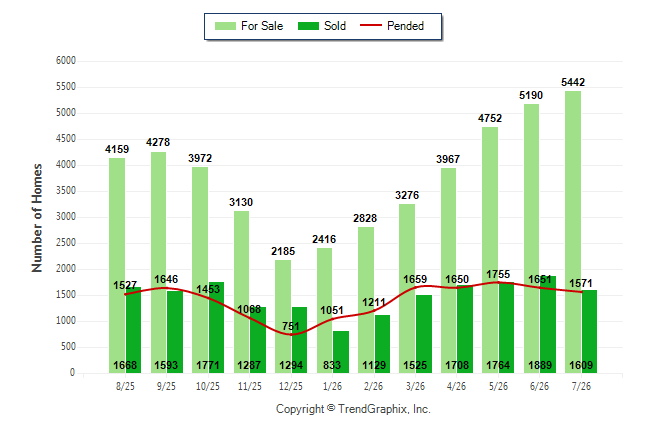Click the Pended line point labeled 1755
This screenshot has height=434, width=646.
[498, 282]
